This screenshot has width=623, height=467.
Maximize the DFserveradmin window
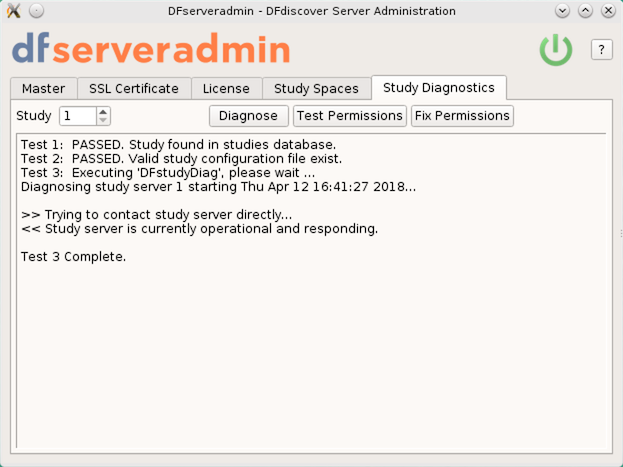[585, 11]
